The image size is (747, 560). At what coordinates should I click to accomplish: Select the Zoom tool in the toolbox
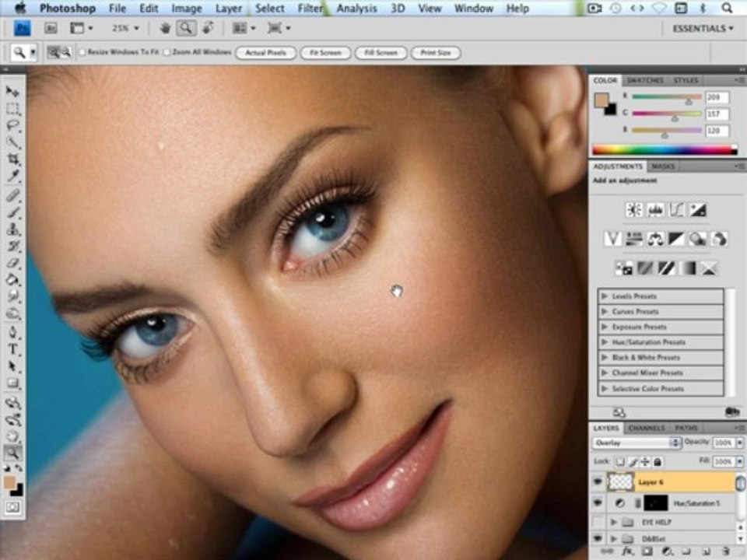pyautogui.click(x=13, y=453)
